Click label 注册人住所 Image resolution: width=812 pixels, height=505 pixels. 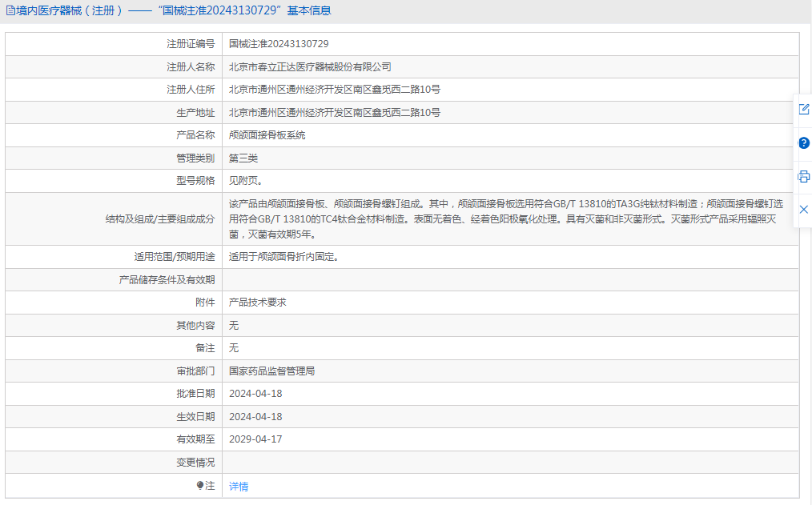(191, 90)
